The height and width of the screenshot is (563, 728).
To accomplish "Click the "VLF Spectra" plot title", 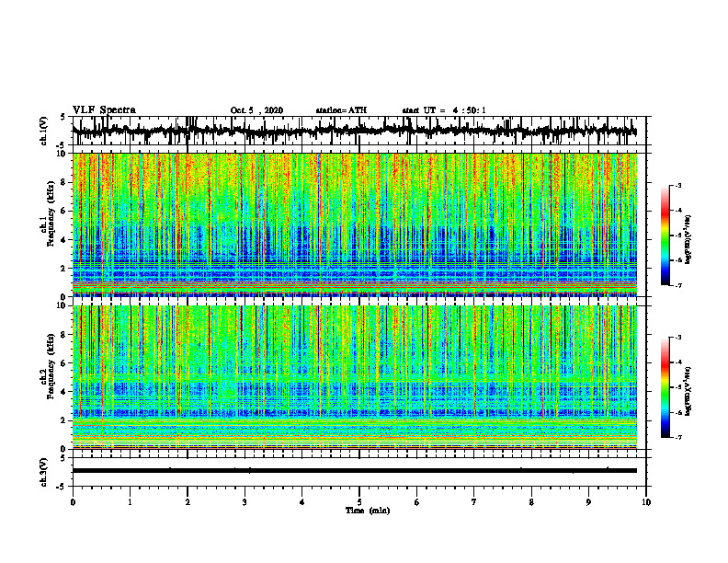I will [104, 110].
